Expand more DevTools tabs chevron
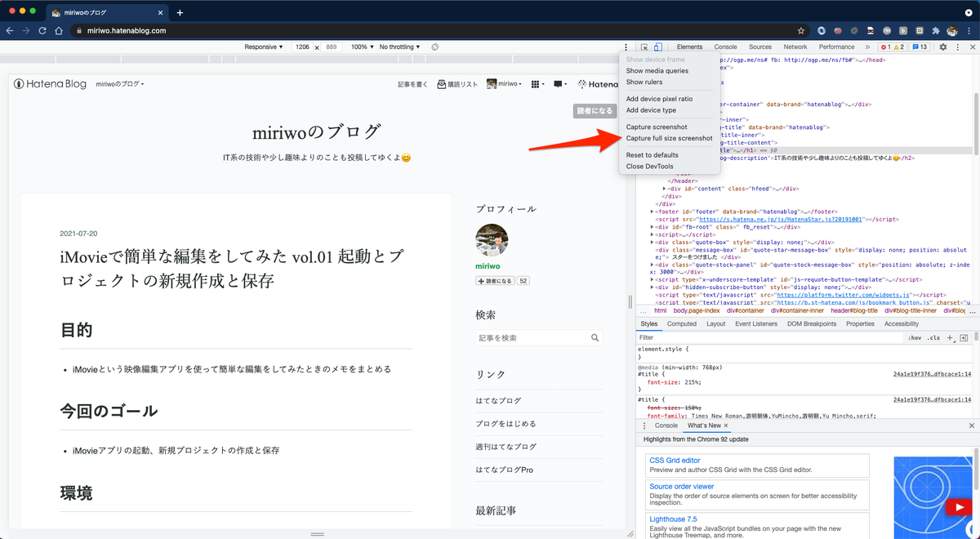 click(x=867, y=47)
